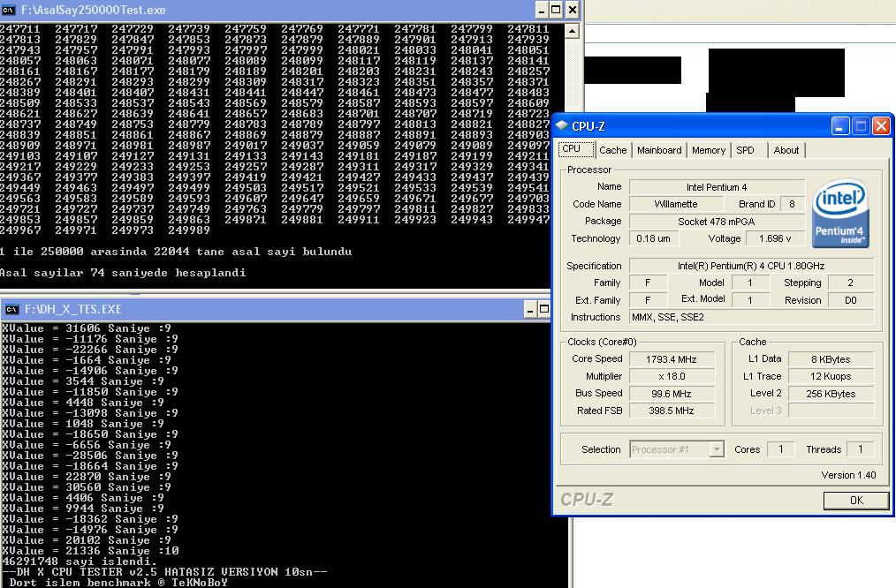Click the 'Intel Pentium 4' Name field
Viewport: 896px width, 588px height.
pyautogui.click(x=717, y=187)
